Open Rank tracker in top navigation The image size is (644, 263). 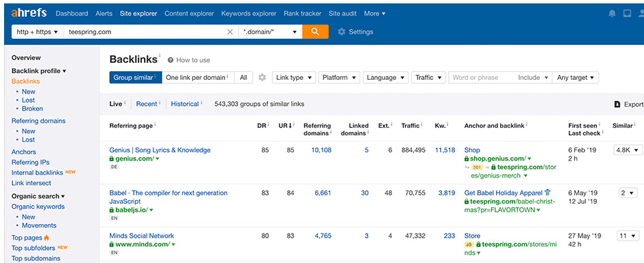pos(303,14)
